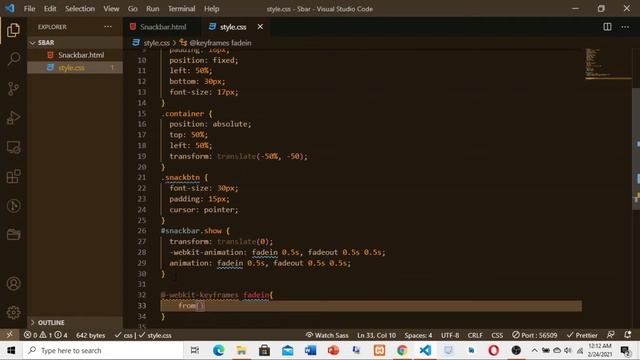This screenshot has width=640, height=360.
Task: Collapse the SBAR folder section
Action: pos(75,42)
